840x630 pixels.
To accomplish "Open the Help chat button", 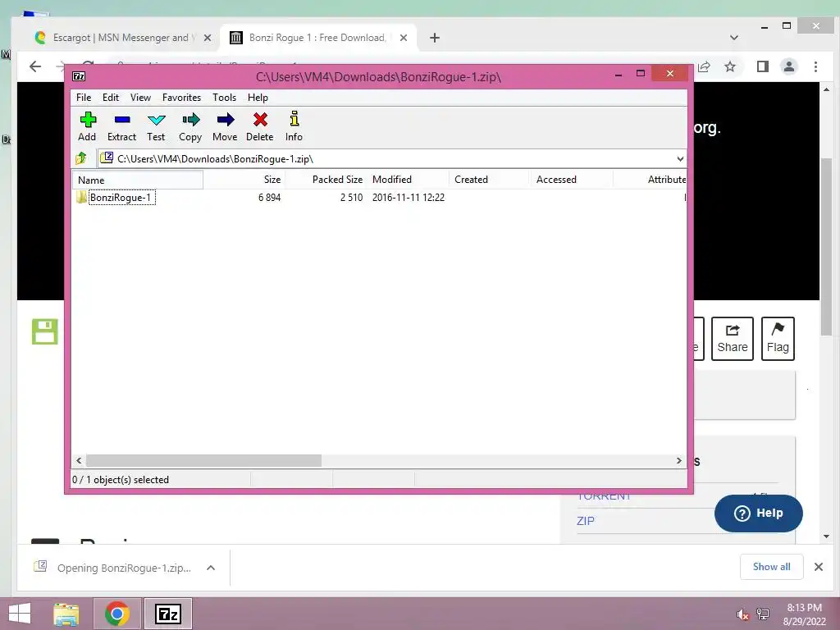I will [x=759, y=514].
